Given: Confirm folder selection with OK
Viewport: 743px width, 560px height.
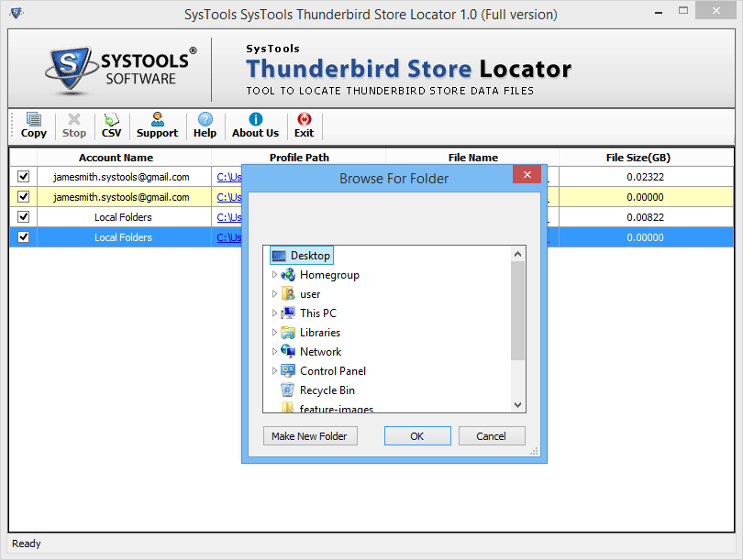Looking at the screenshot, I should point(417,436).
